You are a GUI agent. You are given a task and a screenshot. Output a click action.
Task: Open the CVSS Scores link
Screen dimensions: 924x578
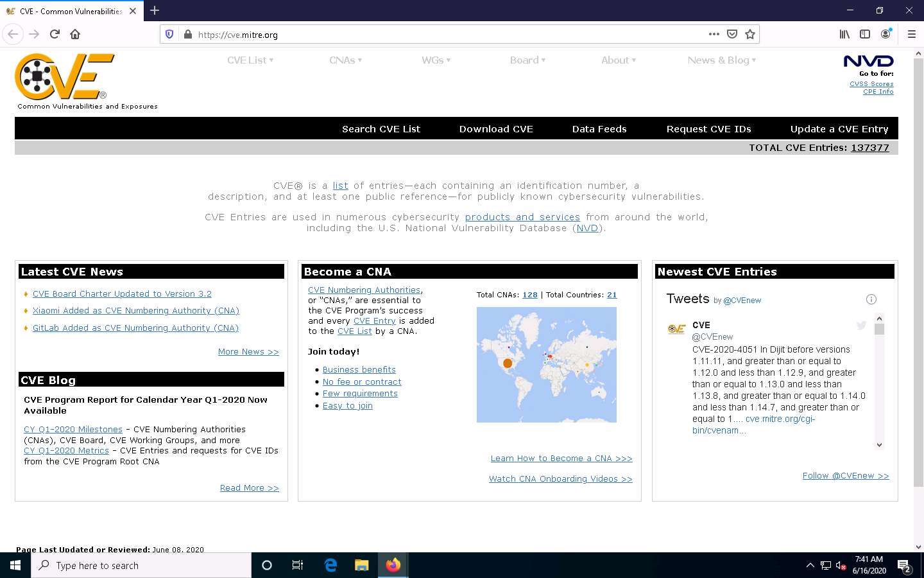871,84
